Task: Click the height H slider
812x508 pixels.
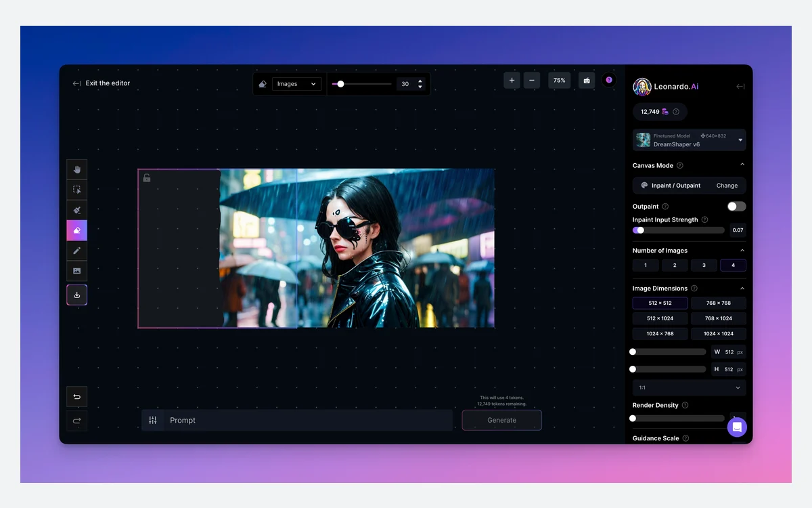Action: point(669,369)
